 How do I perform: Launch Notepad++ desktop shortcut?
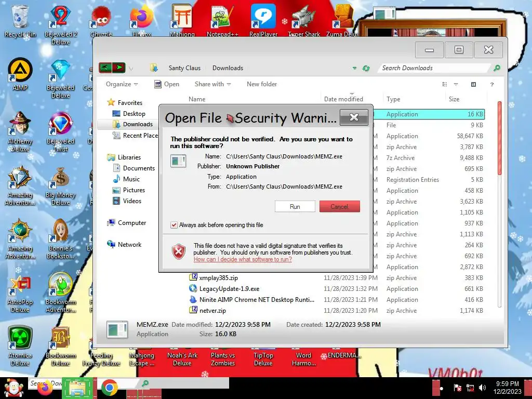(222, 21)
